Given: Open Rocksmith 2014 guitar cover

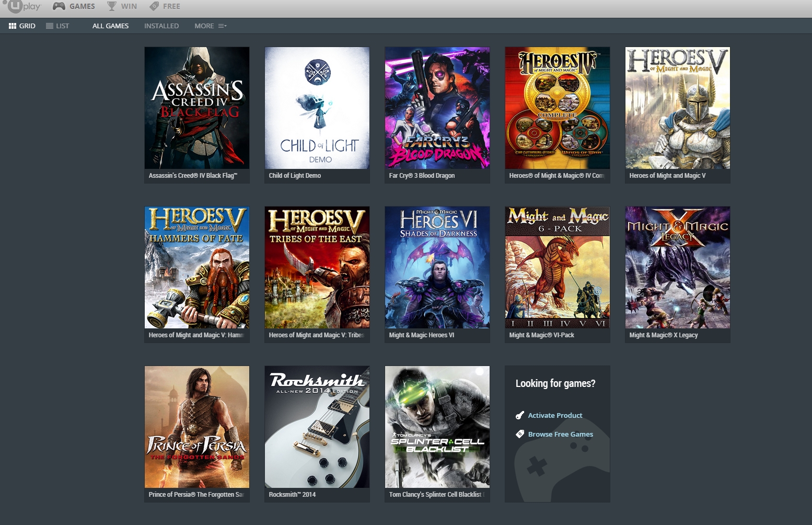Looking at the screenshot, I should pyautogui.click(x=317, y=427).
